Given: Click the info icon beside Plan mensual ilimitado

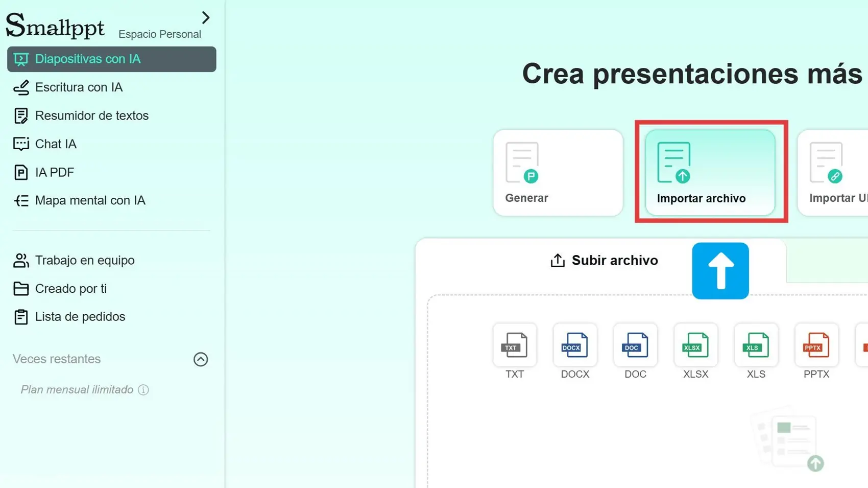Looking at the screenshot, I should tap(143, 390).
